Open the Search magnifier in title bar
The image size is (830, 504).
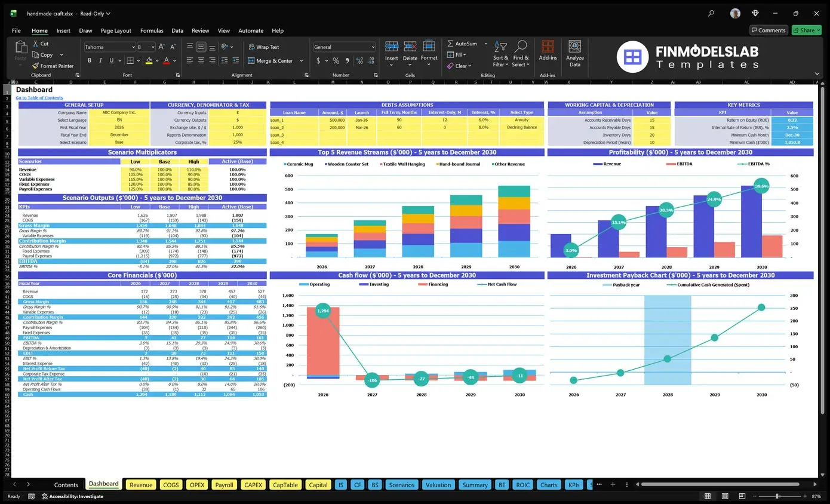tap(711, 13)
